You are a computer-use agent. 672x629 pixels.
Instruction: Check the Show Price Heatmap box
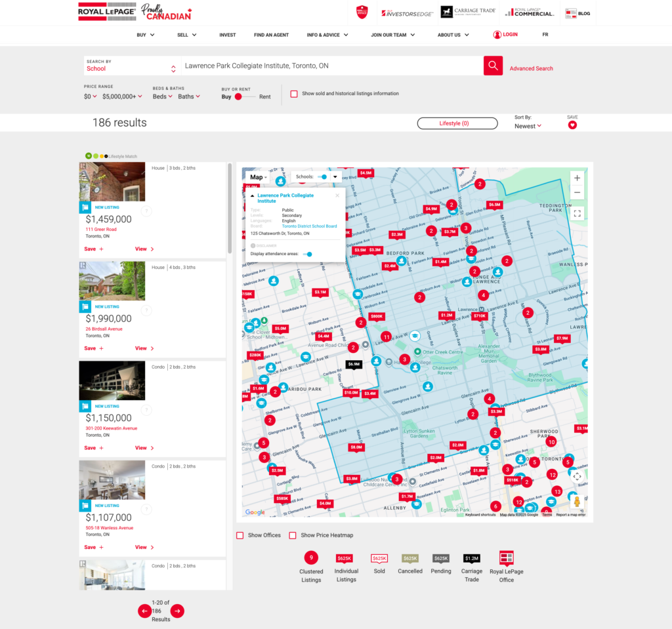point(293,535)
